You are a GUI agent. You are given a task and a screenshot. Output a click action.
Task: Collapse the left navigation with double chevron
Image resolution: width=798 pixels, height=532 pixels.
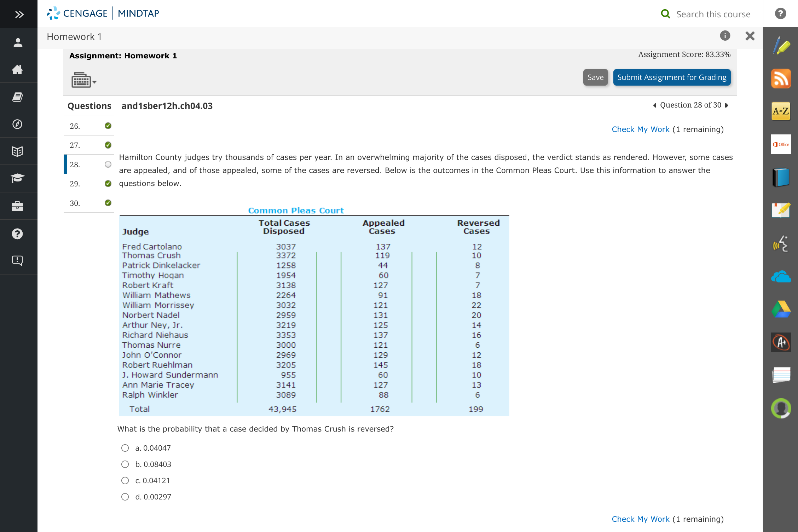tap(19, 14)
